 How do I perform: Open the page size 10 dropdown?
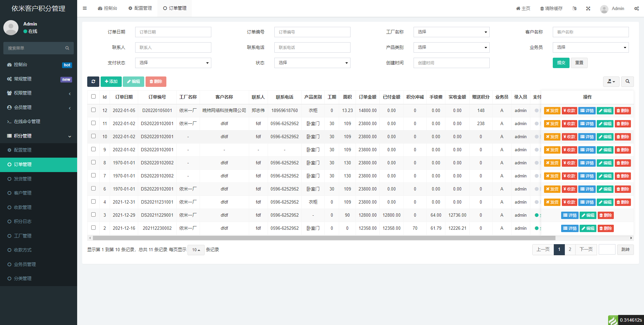click(196, 250)
